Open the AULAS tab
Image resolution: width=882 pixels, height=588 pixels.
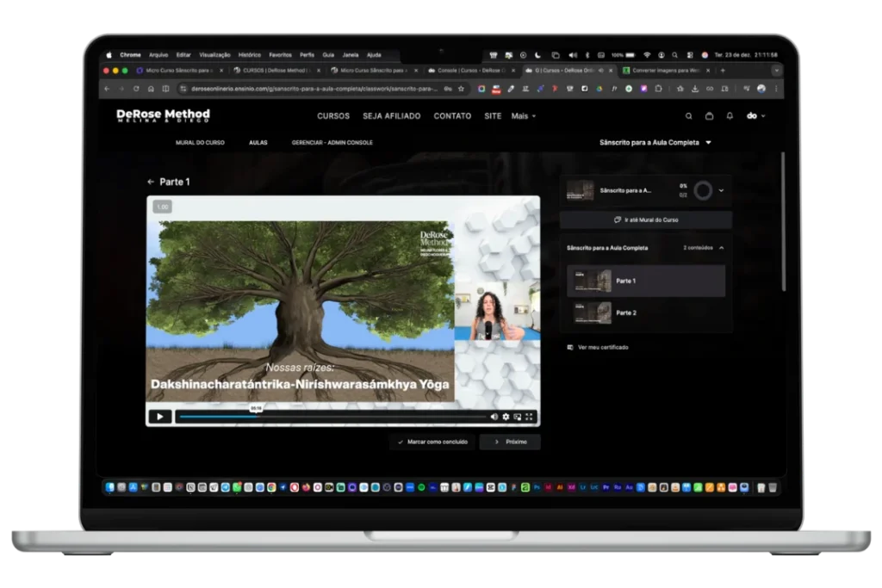tap(258, 143)
